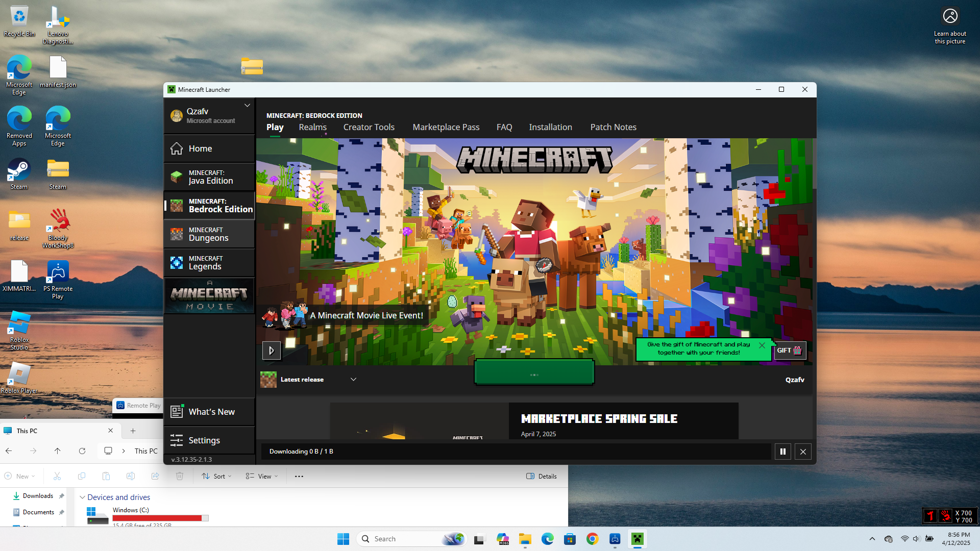Click This PC in the address bar
This screenshot has height=551, width=980.
146,451
